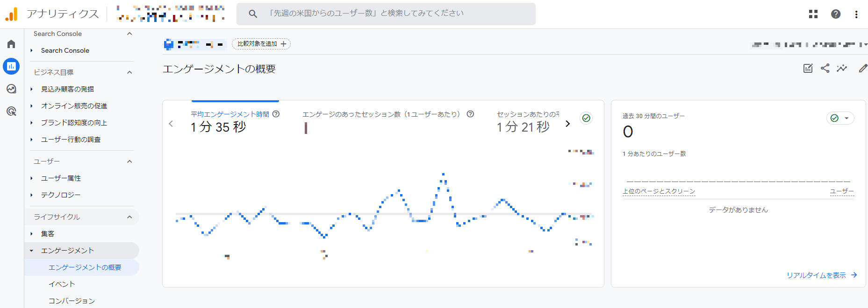Click the edit comparisons chart icon
The width and height of the screenshot is (868, 308).
pos(808,68)
